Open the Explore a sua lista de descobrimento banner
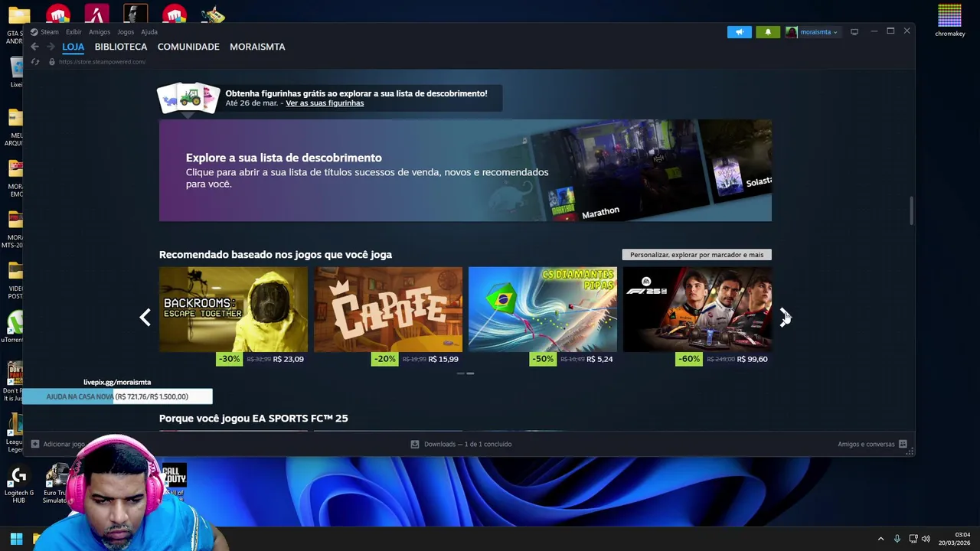The width and height of the screenshot is (980, 551). 465,170
